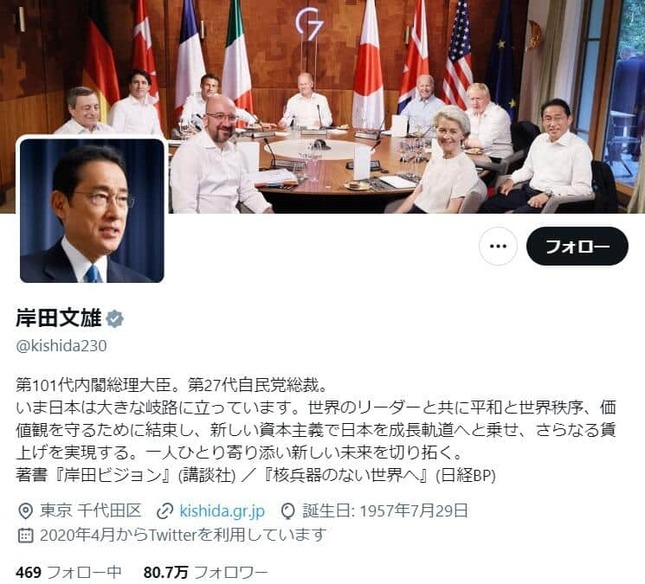Click the link chain icon before kishida.gr.jp
Screen dimensions: 645x584
pos(165,511)
